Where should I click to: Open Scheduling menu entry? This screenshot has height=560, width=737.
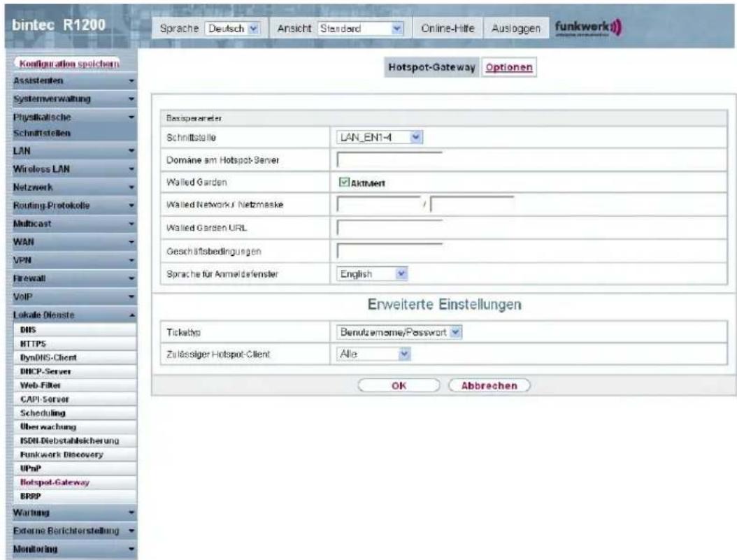point(76,413)
